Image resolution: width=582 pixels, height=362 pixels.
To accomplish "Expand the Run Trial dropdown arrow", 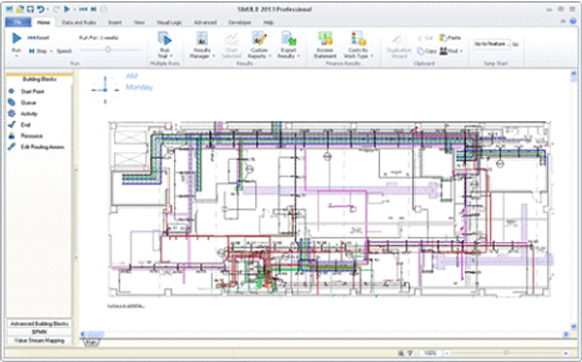I will [x=171, y=56].
